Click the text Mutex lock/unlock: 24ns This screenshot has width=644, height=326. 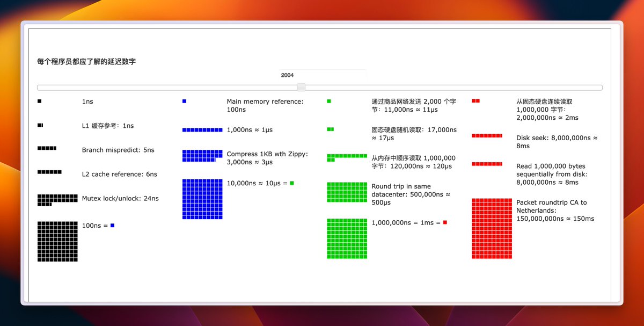(120, 198)
